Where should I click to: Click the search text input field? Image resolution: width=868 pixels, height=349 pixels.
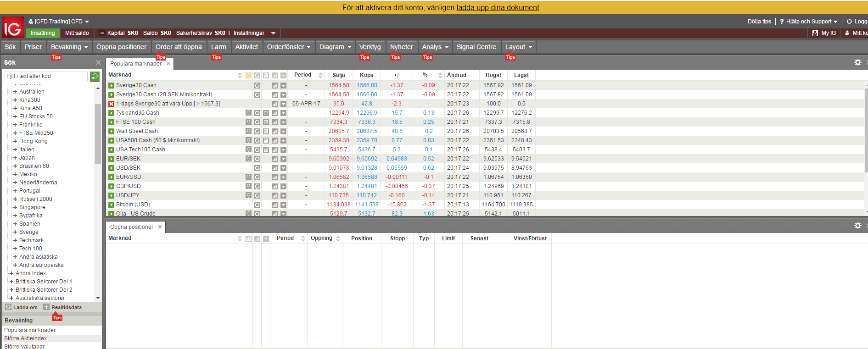click(x=46, y=76)
